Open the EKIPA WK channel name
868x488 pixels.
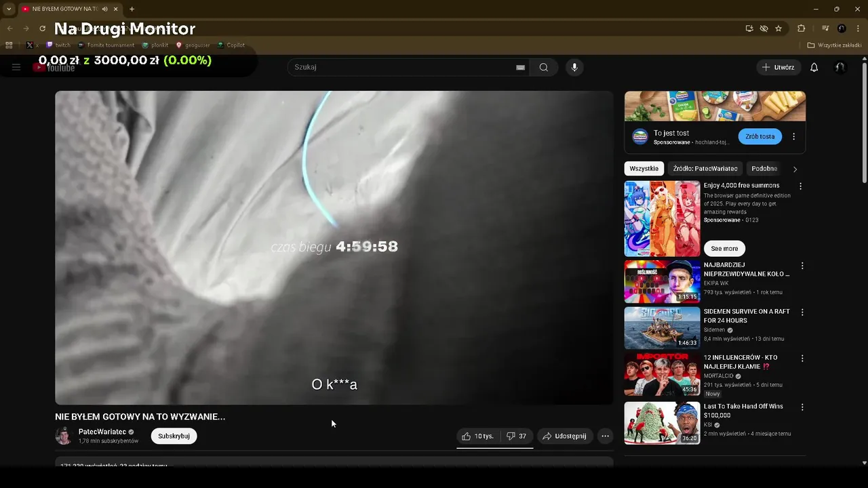pos(716,283)
